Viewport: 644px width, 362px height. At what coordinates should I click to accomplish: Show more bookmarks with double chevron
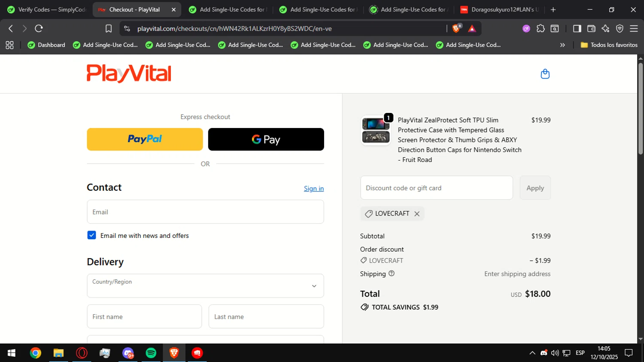(562, 45)
